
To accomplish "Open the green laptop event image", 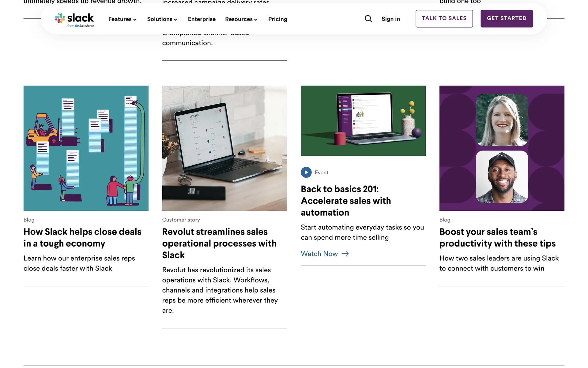I will click(x=363, y=121).
